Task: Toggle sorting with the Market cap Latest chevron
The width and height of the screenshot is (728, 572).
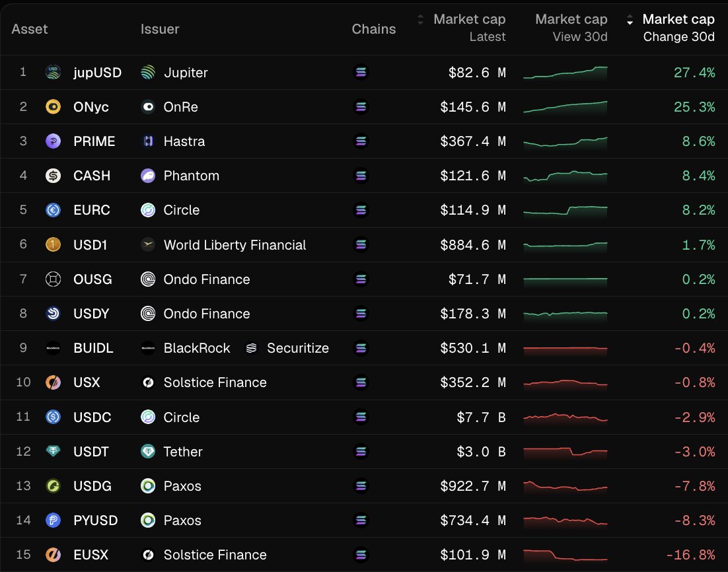Action: point(421,20)
